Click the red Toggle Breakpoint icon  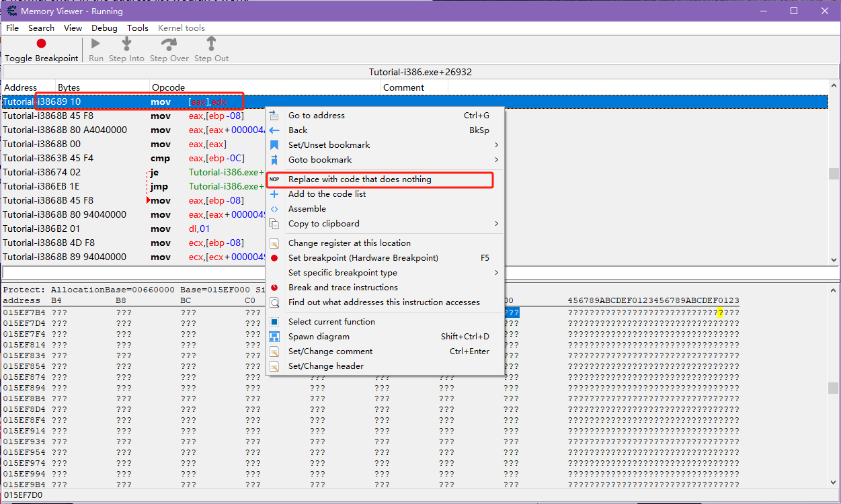click(41, 44)
